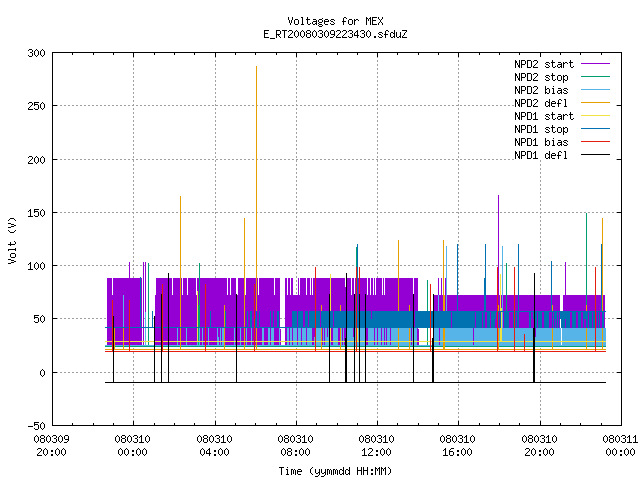Click the black NPD1 defl legend line
640x480 pixels.
[x=596, y=155]
